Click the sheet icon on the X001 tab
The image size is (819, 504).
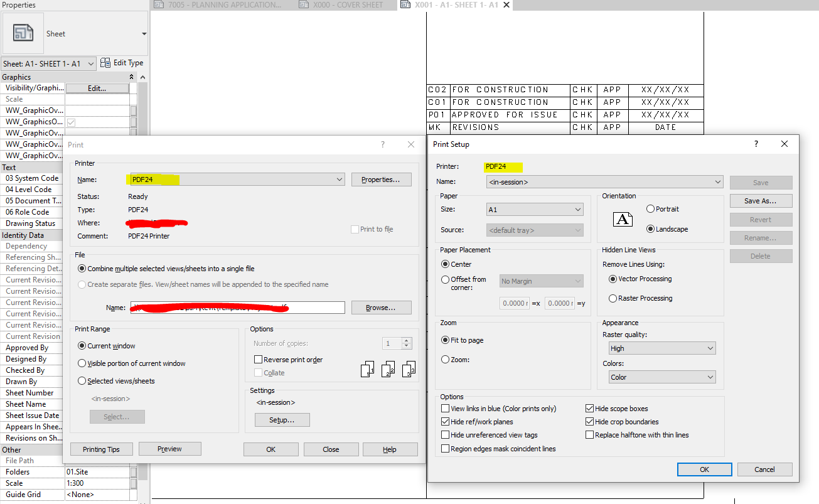pos(405,4)
